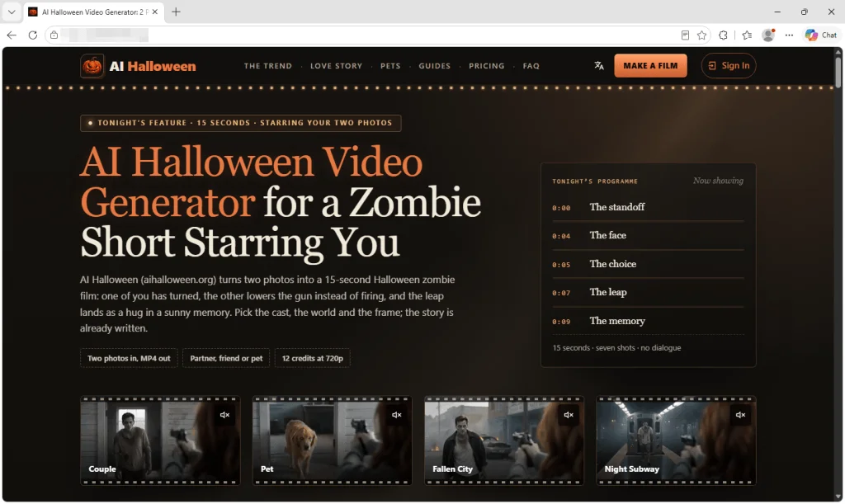Click the AI Halloween brand name link
Viewport: 845px width, 504px height.
click(153, 66)
